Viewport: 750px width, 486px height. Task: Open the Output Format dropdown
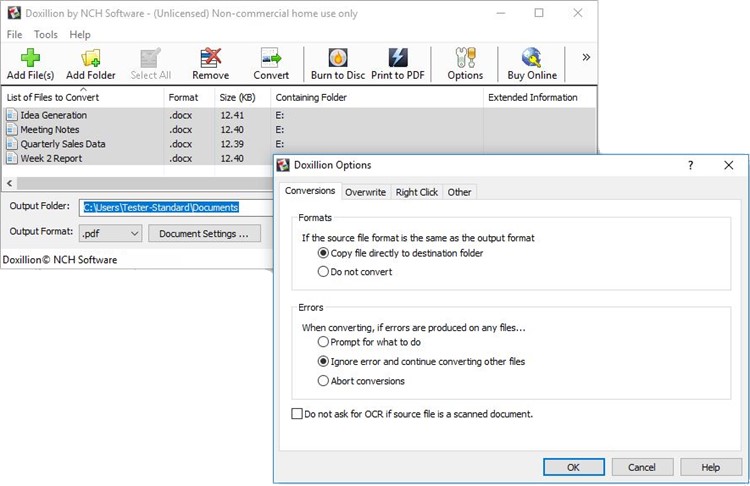coord(110,233)
